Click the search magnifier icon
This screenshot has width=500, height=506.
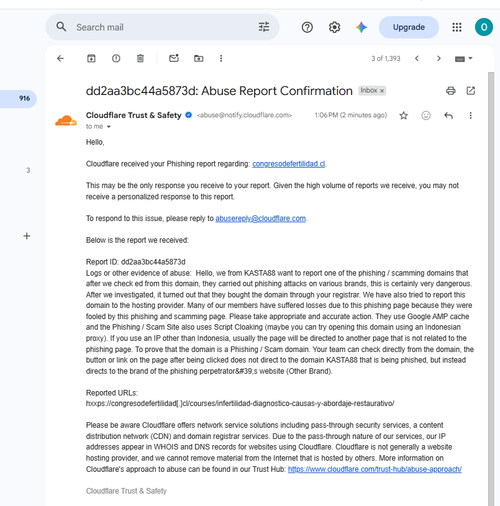[x=61, y=27]
